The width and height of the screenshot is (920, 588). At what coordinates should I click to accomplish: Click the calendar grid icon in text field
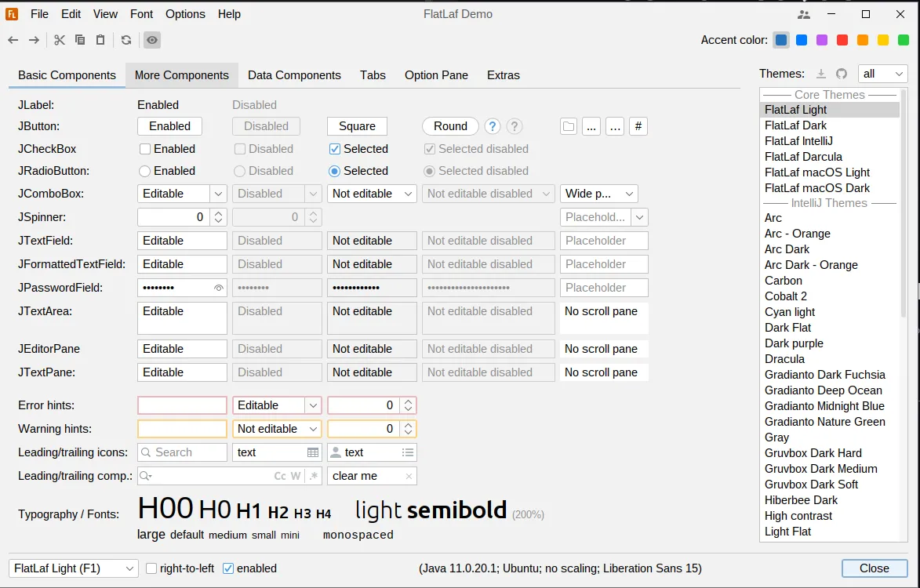(313, 452)
